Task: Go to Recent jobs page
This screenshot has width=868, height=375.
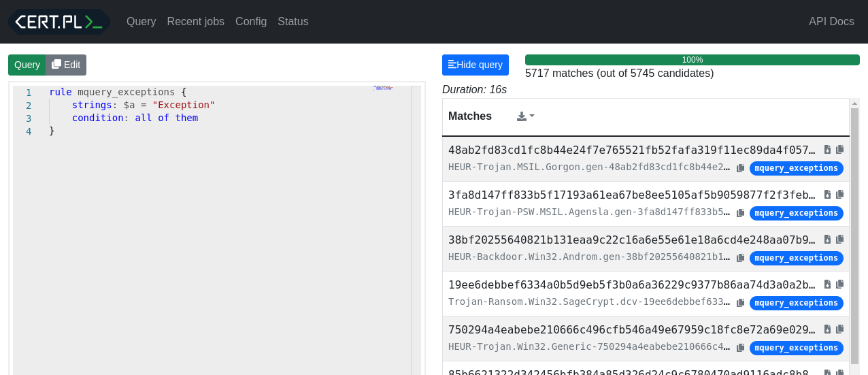Action: [196, 22]
